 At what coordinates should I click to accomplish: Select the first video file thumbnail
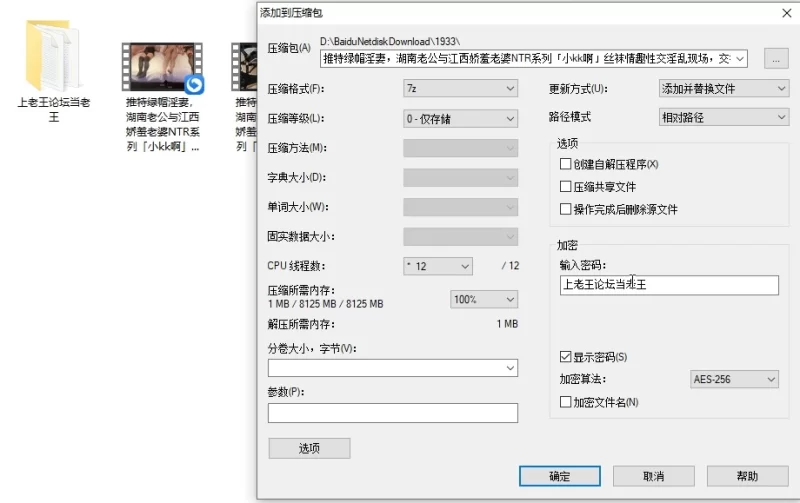[x=162, y=67]
